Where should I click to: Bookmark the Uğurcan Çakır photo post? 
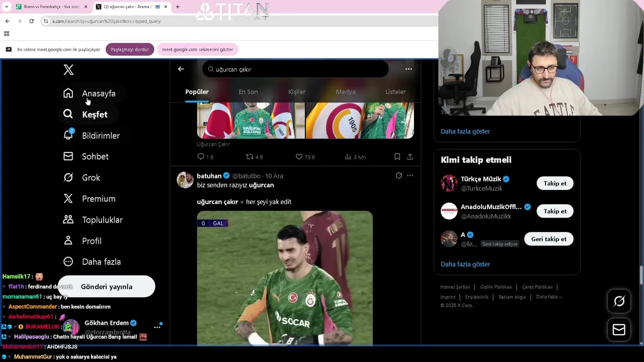pyautogui.click(x=397, y=157)
